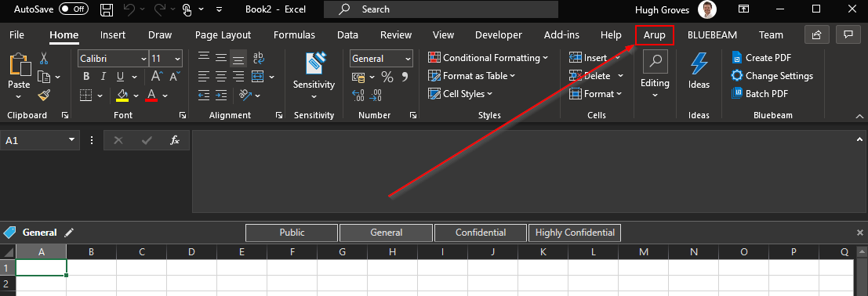Open Conditional Formatting menu
The image size is (868, 296).
(488, 57)
